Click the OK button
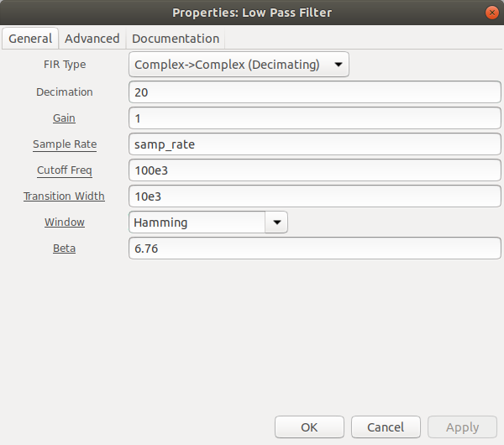This screenshot has height=445, width=504. click(309, 427)
